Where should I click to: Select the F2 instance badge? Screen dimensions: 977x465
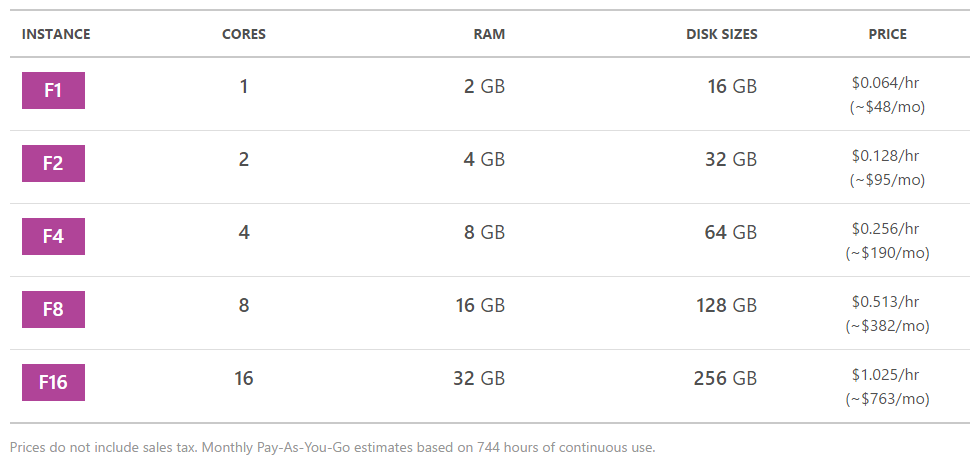[x=54, y=163]
